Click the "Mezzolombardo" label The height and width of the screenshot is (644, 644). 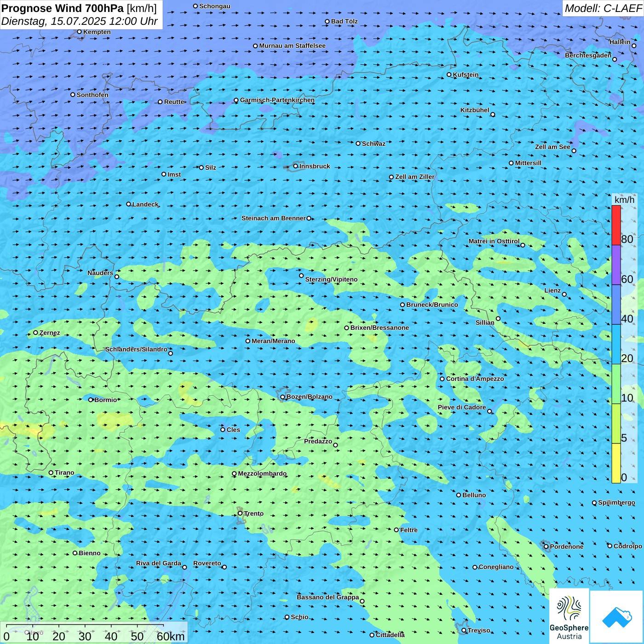(x=262, y=473)
